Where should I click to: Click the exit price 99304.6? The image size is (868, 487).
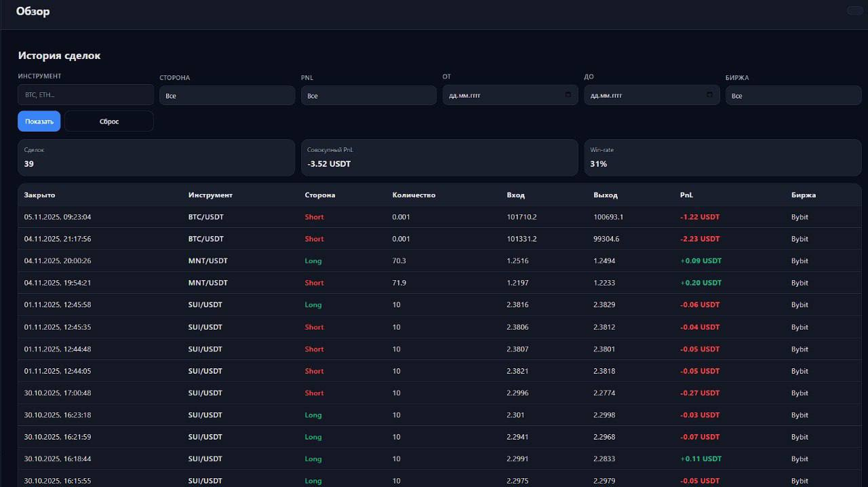tap(606, 239)
